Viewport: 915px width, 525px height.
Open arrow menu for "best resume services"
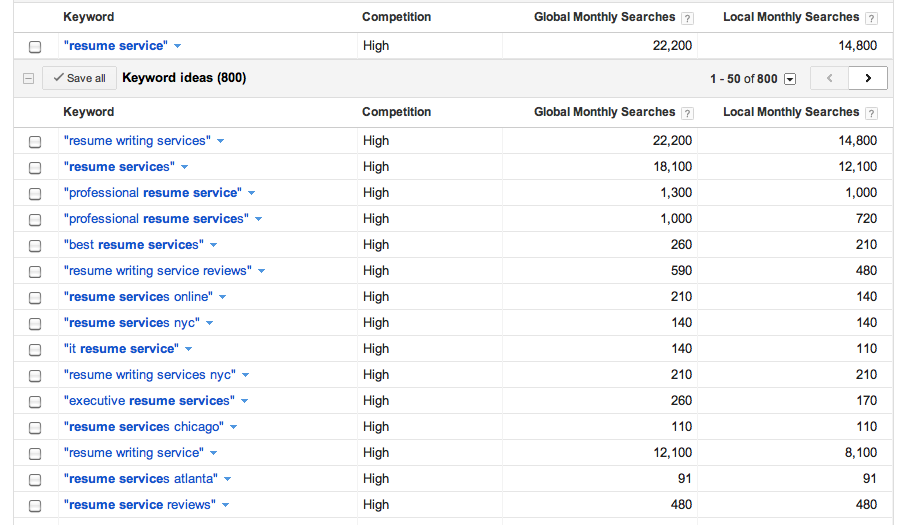pyautogui.click(x=214, y=245)
